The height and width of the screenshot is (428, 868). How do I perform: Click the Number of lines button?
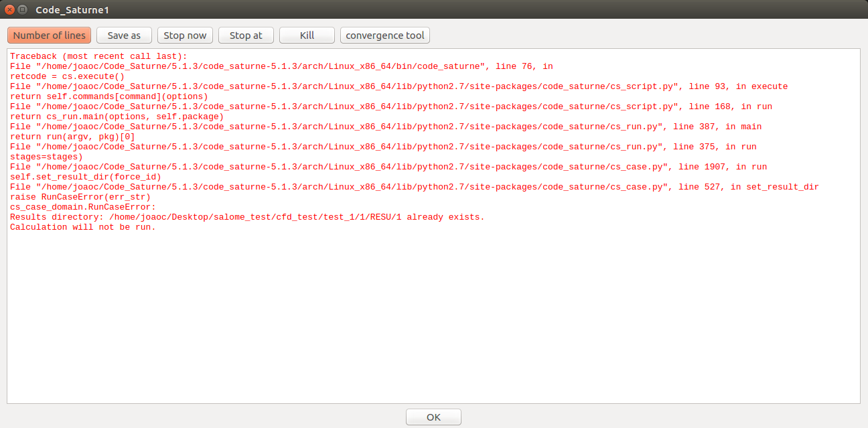[x=50, y=35]
